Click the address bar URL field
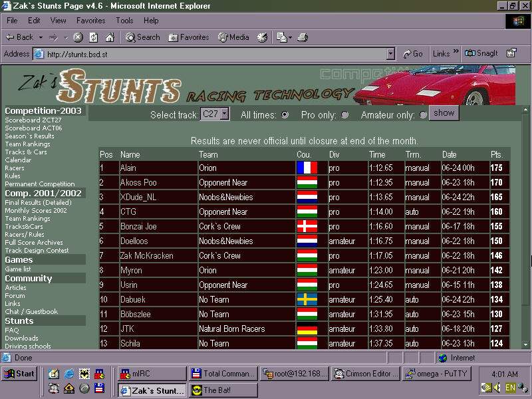Screen dimensions: 532x399 tap(213, 54)
